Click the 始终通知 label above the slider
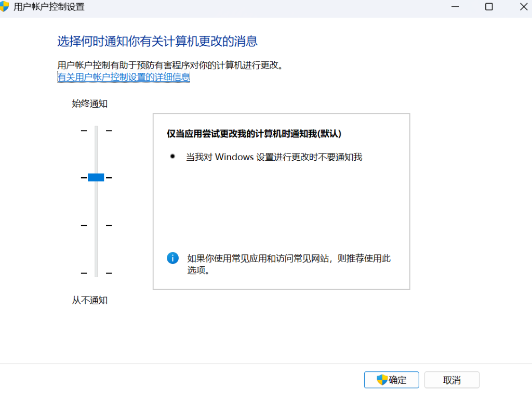The height and width of the screenshot is (400, 532). coord(89,104)
